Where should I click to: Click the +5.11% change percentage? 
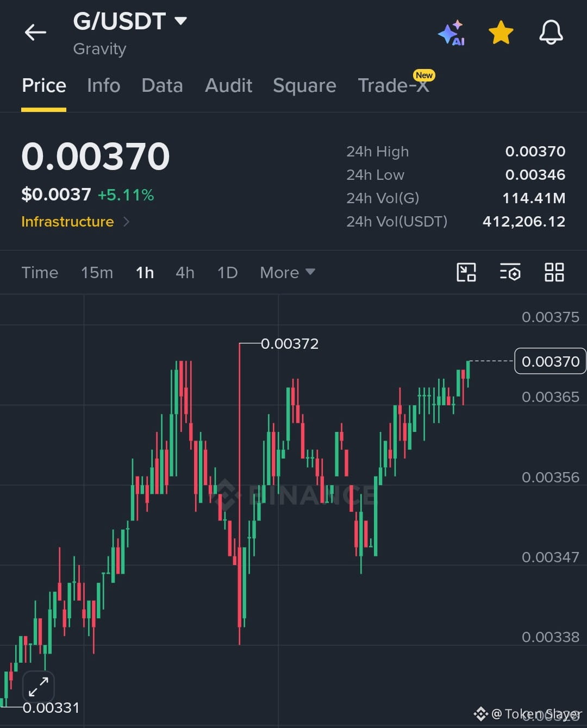(x=126, y=194)
